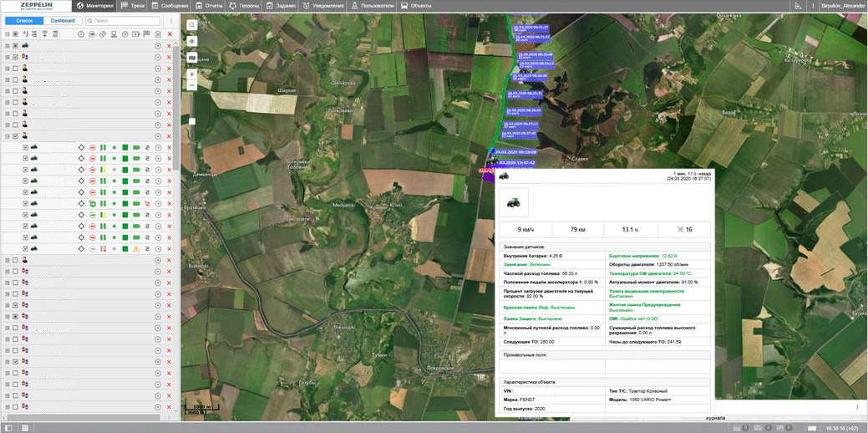Click the Zeppelin logo
The width and height of the screenshot is (868, 433).
point(35,6)
